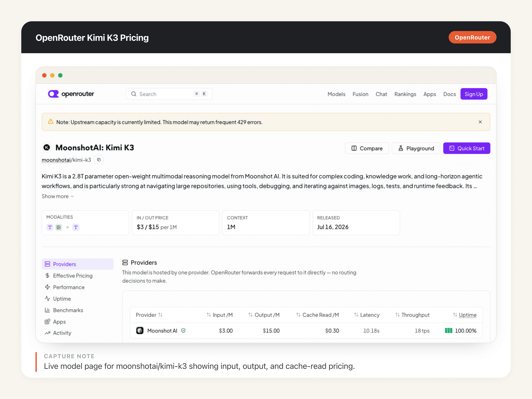Click the 10.18s latency cell
Image resolution: width=532 pixels, height=399 pixels.
click(371, 331)
